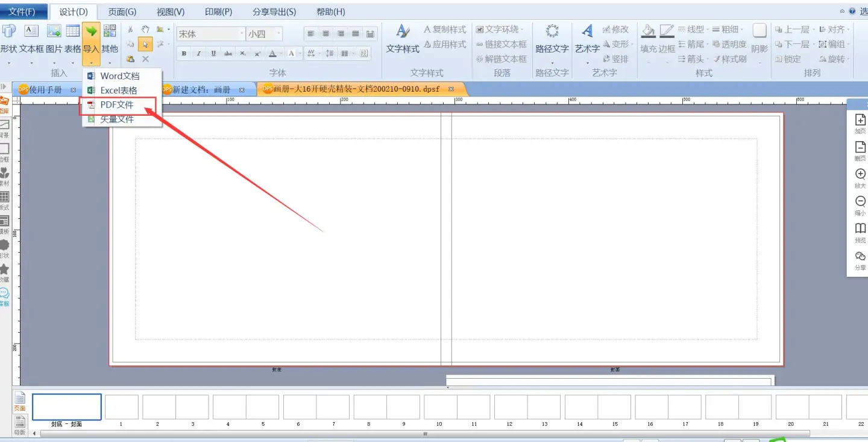Toggle subscript formatting
Viewport: 868px width, 442px height.
click(x=243, y=54)
